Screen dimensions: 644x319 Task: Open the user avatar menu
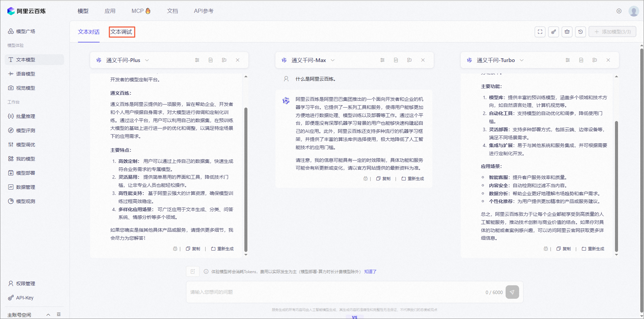coord(634,11)
